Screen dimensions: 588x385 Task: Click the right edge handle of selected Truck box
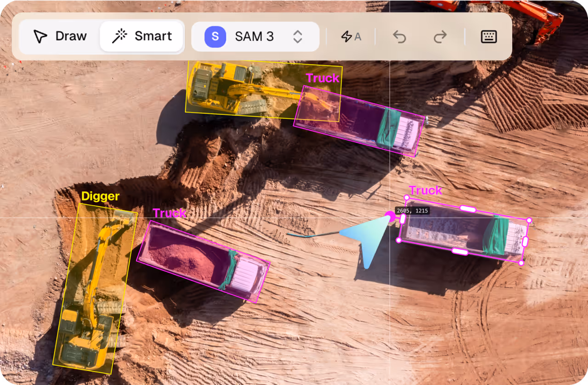coord(526,242)
